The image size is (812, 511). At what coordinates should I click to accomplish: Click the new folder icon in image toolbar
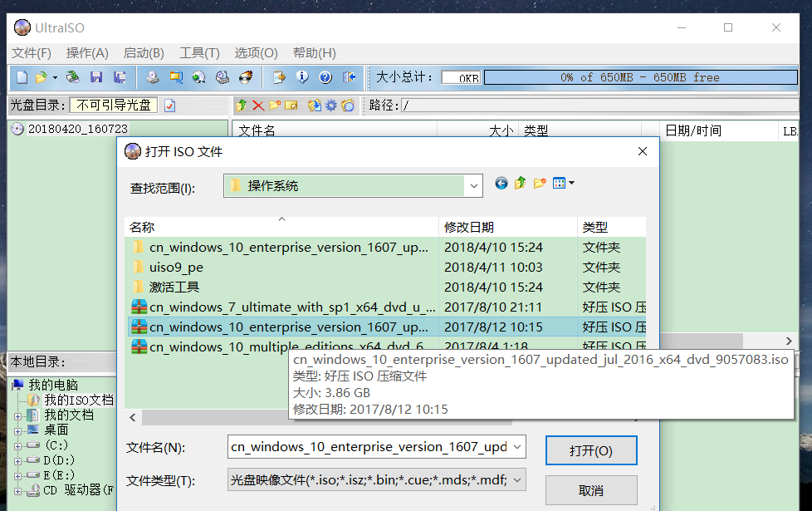[x=275, y=106]
